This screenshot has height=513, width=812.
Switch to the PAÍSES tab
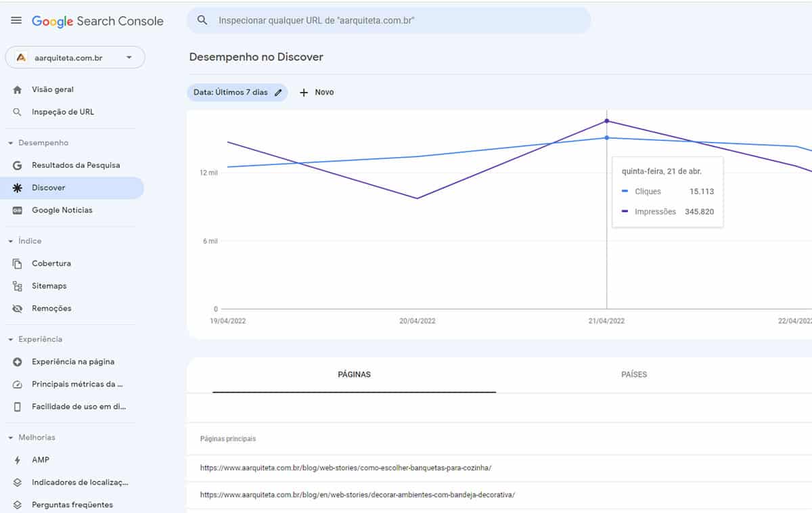tap(634, 374)
